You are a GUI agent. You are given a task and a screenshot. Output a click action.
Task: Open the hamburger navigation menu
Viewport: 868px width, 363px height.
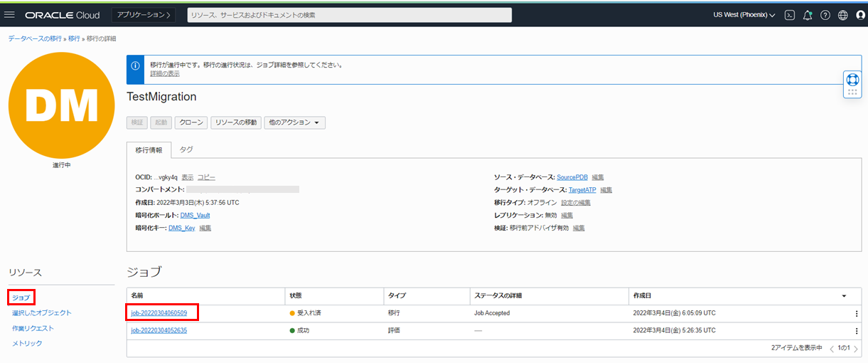(x=10, y=15)
